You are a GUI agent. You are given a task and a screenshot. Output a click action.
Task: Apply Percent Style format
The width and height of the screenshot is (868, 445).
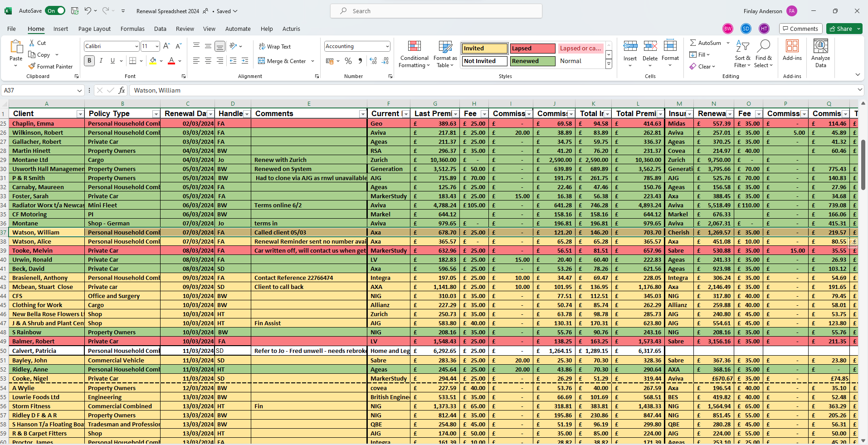[348, 61]
